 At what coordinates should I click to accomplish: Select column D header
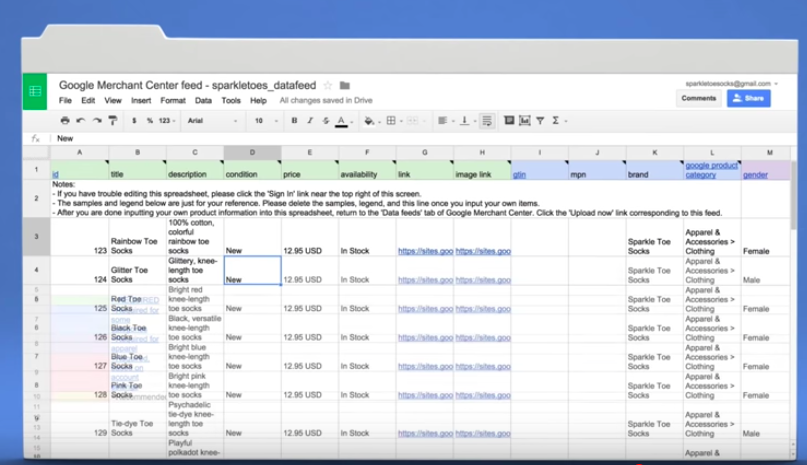pos(252,152)
